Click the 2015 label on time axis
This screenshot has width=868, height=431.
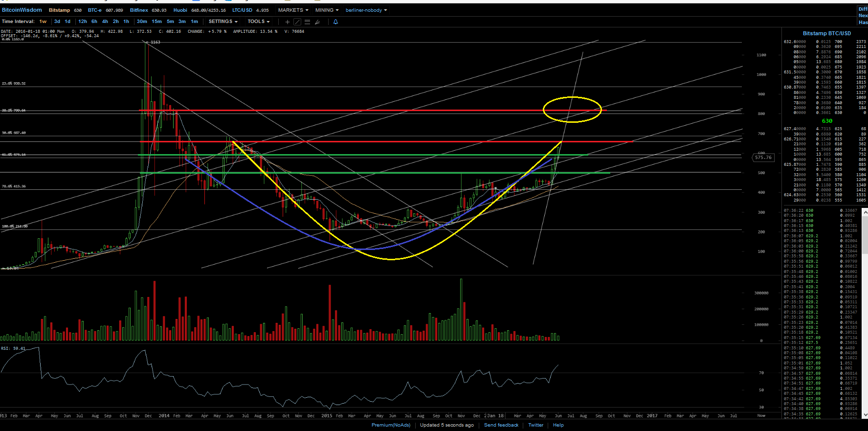tap(327, 416)
